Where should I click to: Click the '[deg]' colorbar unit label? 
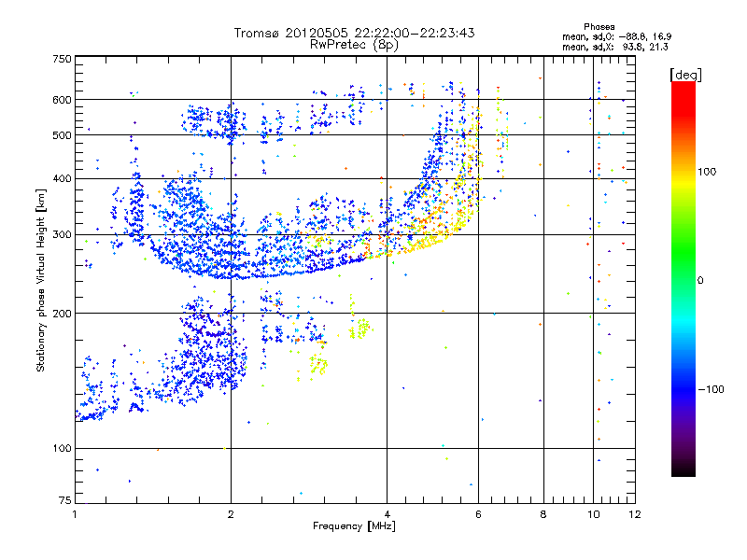685,75
